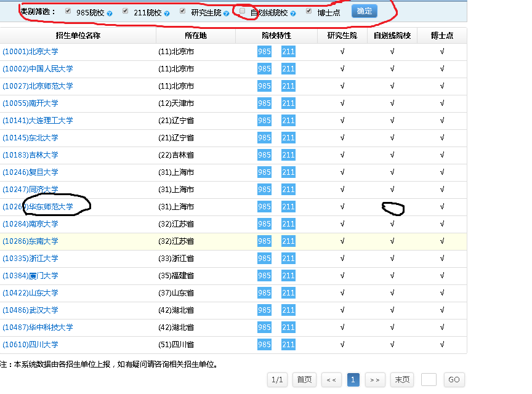The height and width of the screenshot is (394, 532).
Task: Open (10141)大连理工大学 link
Action: click(38, 121)
